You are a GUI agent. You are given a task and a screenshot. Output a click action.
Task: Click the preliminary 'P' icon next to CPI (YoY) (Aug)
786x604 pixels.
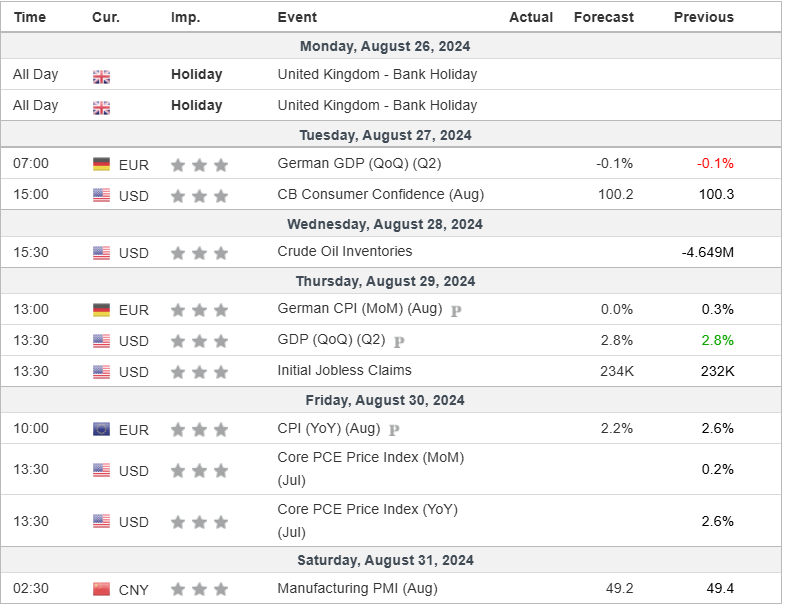coord(394,430)
